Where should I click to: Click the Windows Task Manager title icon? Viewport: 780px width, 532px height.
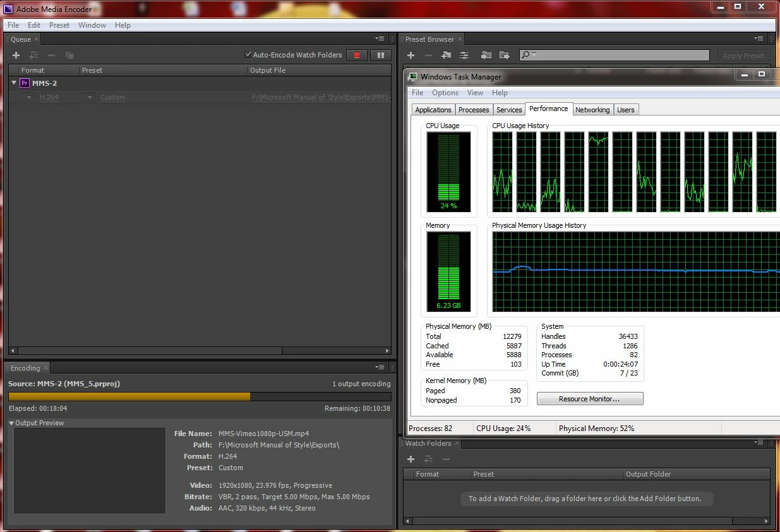click(x=413, y=77)
